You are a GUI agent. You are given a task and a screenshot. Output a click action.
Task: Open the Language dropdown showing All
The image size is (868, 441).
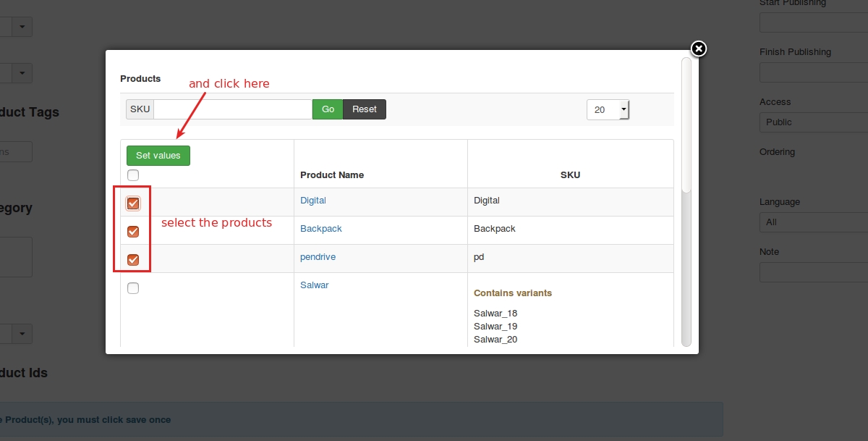[x=814, y=222]
